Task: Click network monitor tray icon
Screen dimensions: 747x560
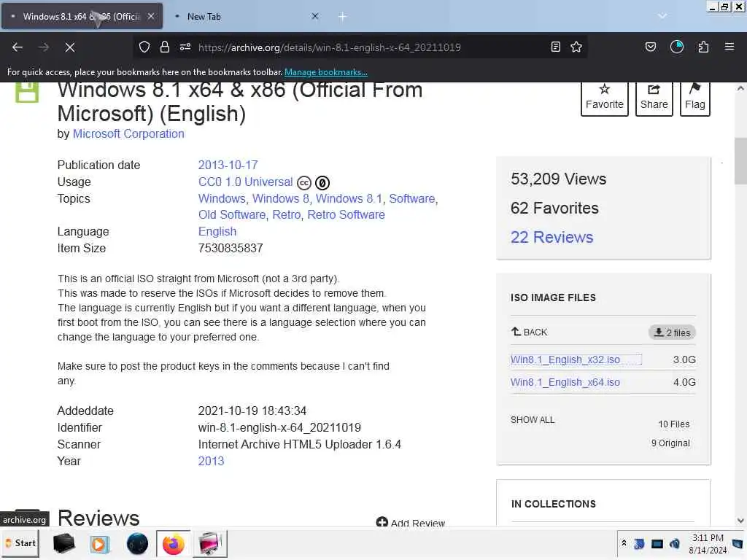Action: pyautogui.click(x=657, y=543)
